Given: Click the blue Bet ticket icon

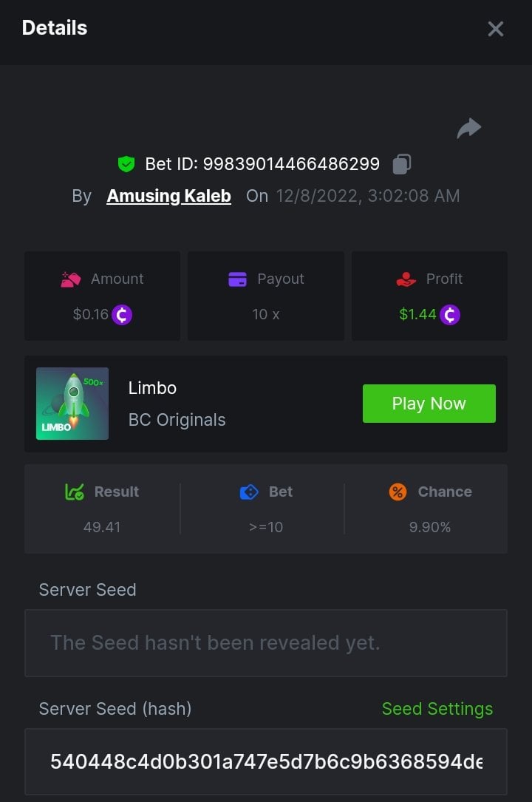Looking at the screenshot, I should coord(249,492).
